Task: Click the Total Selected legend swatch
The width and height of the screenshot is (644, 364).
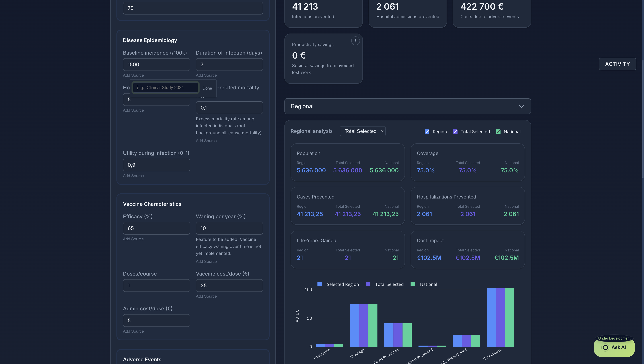Action: [368, 284]
